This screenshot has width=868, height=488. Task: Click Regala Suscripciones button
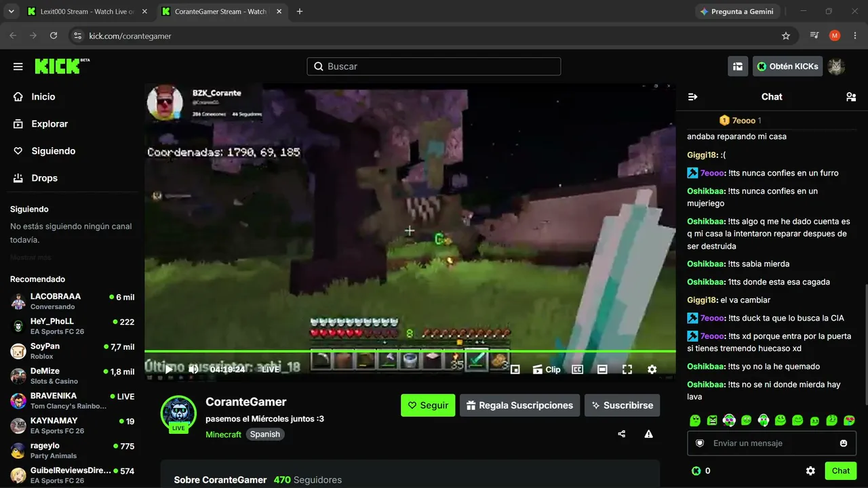(x=519, y=405)
